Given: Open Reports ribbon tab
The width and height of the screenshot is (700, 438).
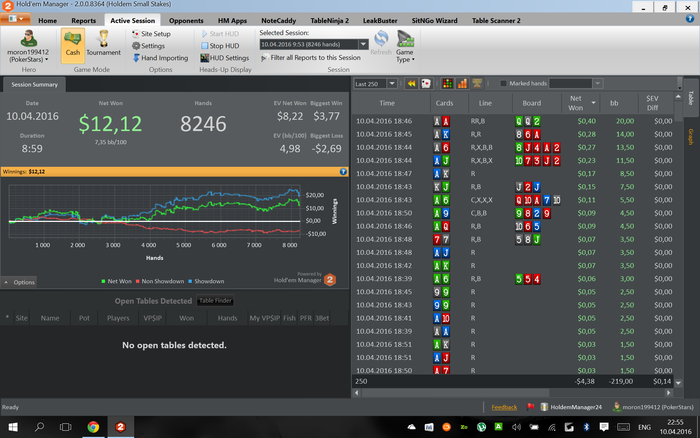Looking at the screenshot, I should click(x=83, y=21).
